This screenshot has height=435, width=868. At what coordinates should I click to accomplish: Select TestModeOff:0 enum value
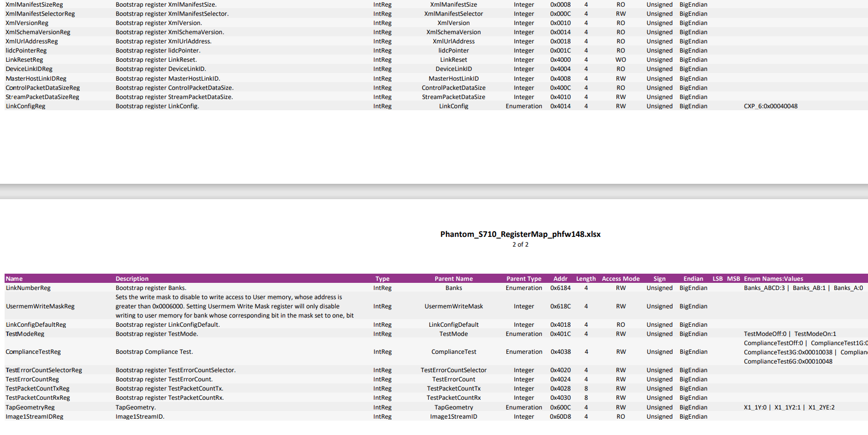click(765, 334)
